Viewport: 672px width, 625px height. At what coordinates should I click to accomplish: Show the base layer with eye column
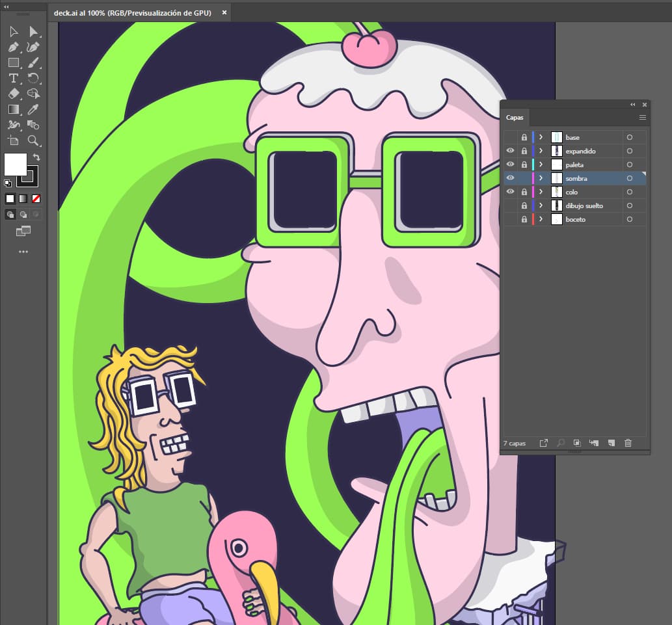point(511,137)
